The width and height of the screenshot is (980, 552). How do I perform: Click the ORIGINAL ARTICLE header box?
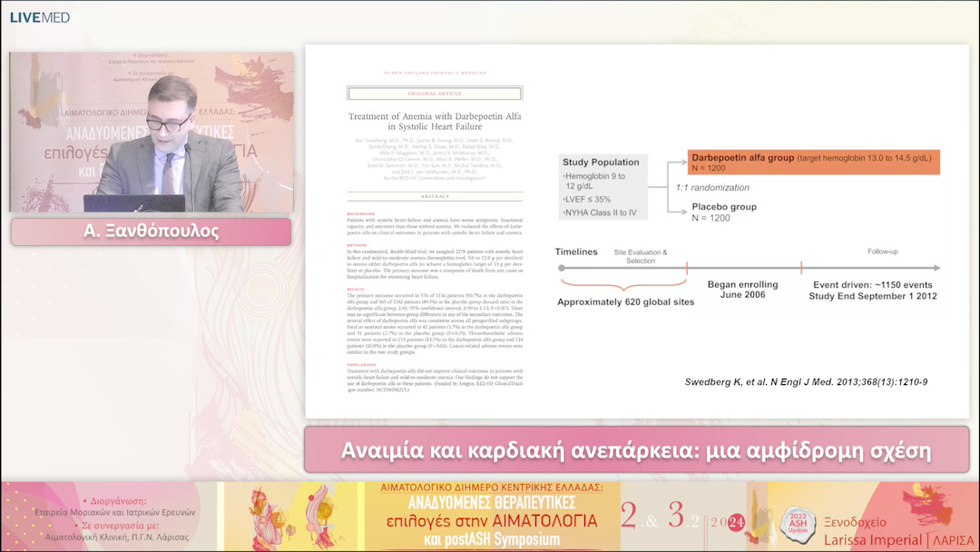pyautogui.click(x=435, y=93)
